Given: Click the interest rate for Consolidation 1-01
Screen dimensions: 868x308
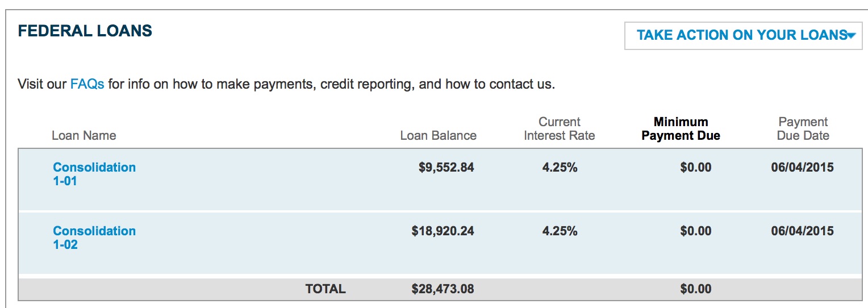Looking at the screenshot, I should tap(560, 167).
